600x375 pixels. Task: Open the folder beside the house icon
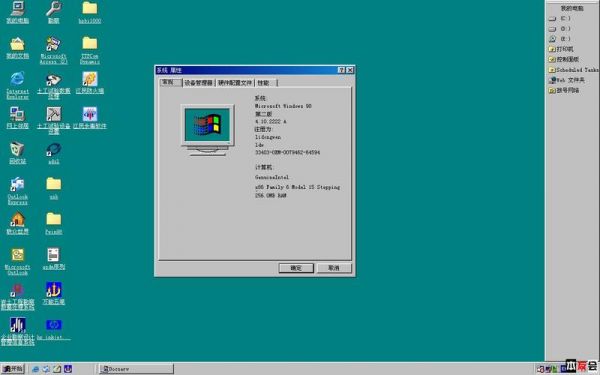pos(54,223)
